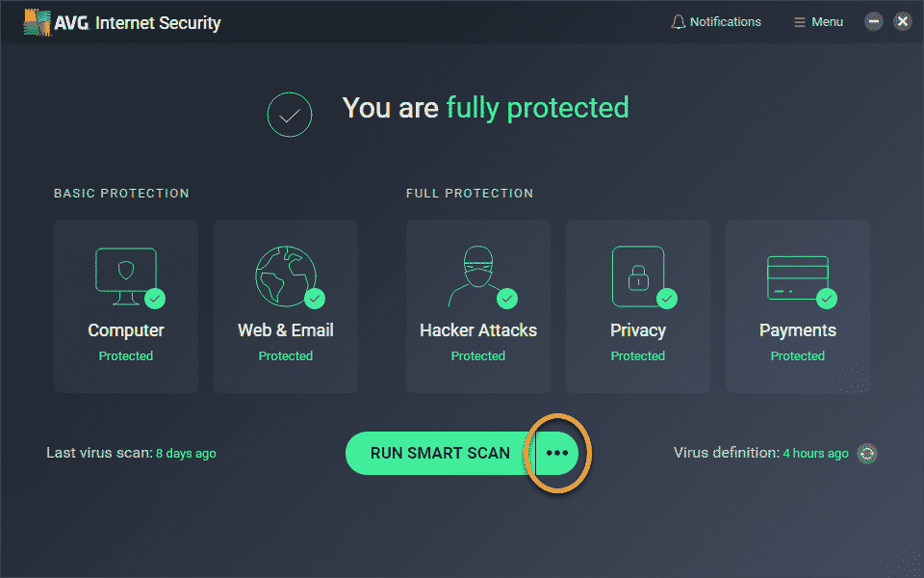Open the Computer protection tile label

point(126,330)
